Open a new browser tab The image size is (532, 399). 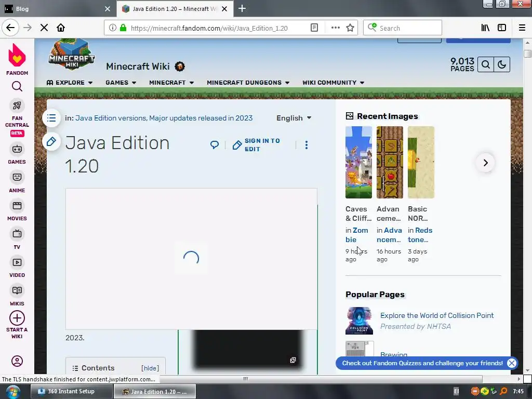[242, 9]
